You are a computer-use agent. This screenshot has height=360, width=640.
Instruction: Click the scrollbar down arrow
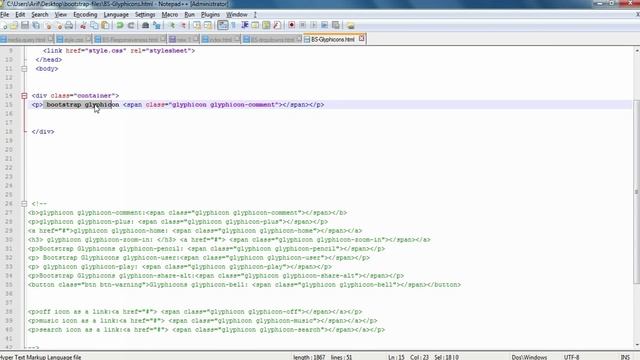click(637, 345)
